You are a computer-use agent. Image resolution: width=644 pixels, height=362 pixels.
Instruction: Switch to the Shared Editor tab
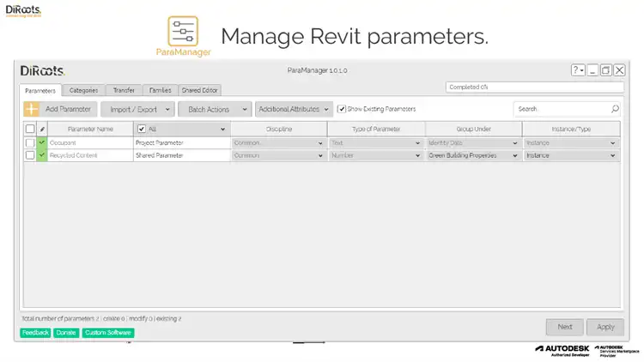(x=199, y=90)
